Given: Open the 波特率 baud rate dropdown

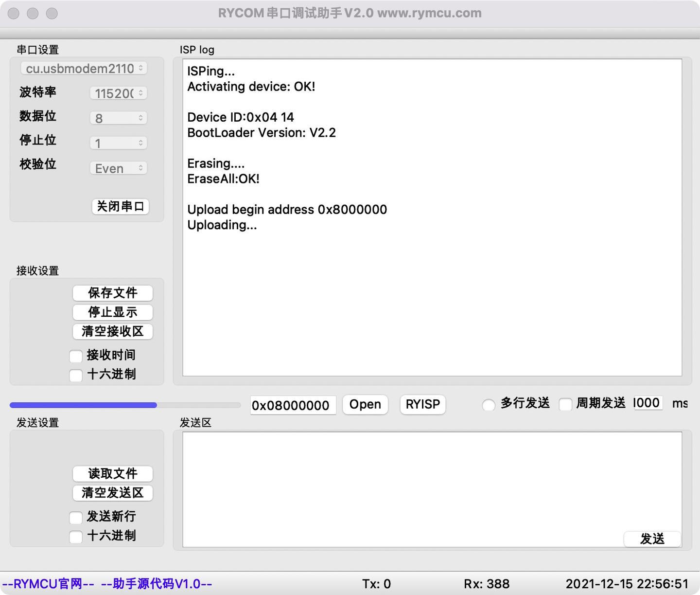Looking at the screenshot, I should (x=118, y=93).
